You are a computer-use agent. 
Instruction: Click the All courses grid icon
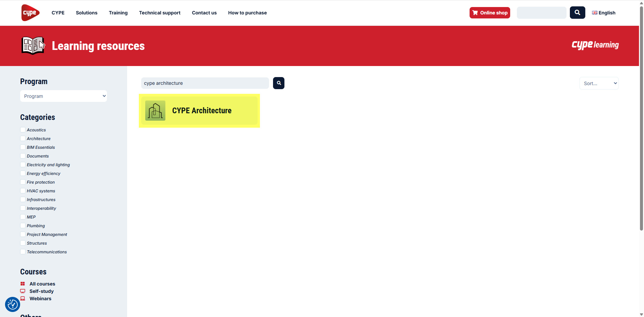23,284
